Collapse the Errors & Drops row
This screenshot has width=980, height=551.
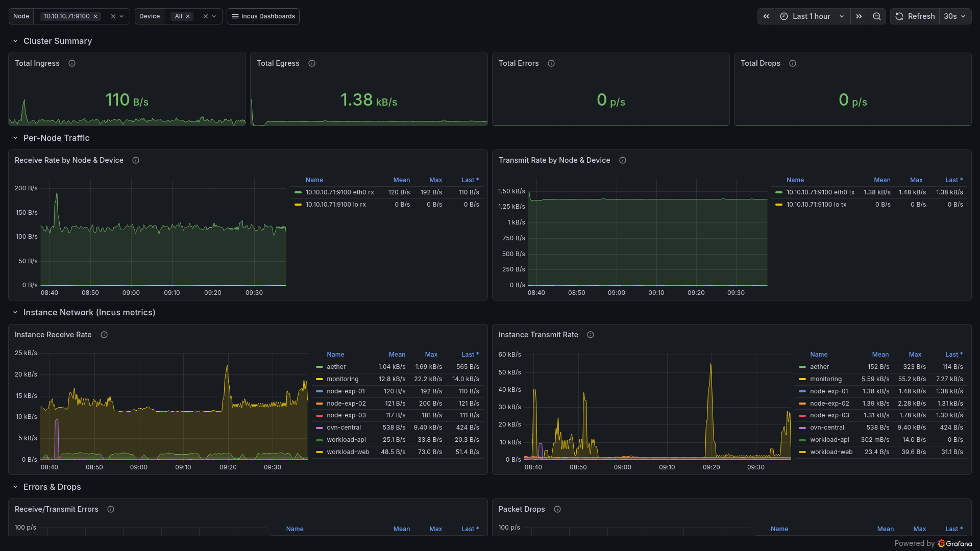tap(15, 487)
